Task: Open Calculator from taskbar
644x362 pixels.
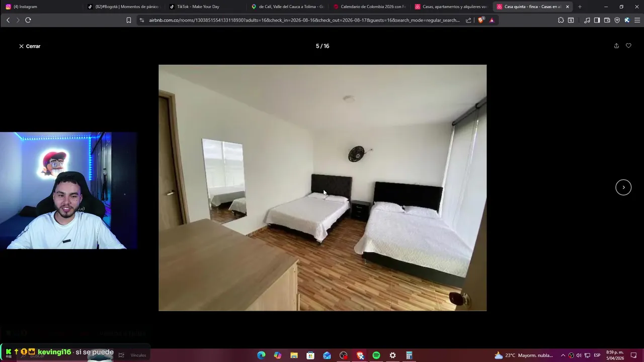Action: pyautogui.click(x=409, y=355)
